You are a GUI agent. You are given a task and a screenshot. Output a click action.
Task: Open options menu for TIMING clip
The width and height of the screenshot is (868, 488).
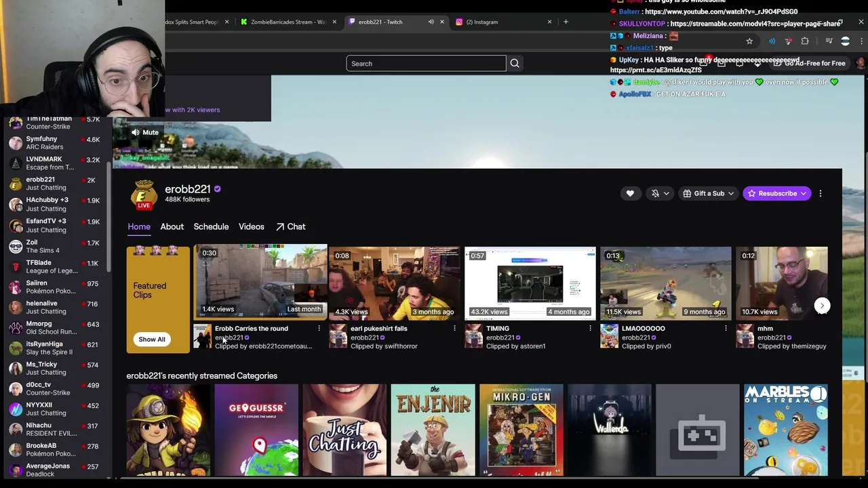click(x=590, y=328)
